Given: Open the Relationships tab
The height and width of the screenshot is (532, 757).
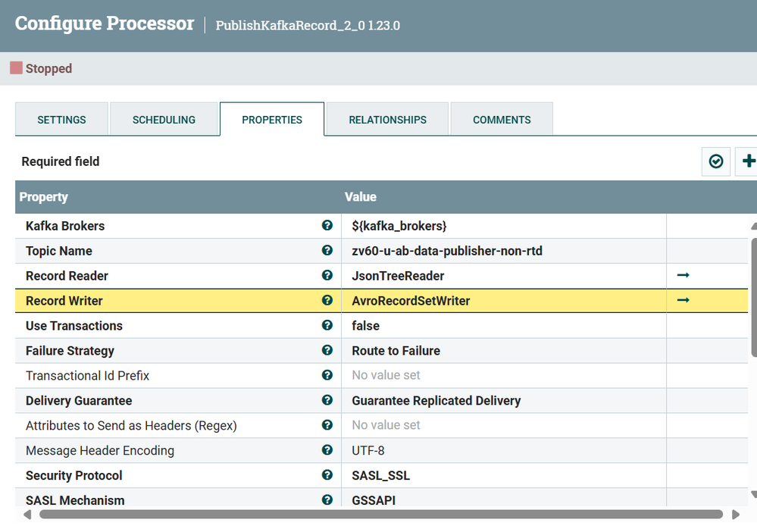Looking at the screenshot, I should point(388,120).
